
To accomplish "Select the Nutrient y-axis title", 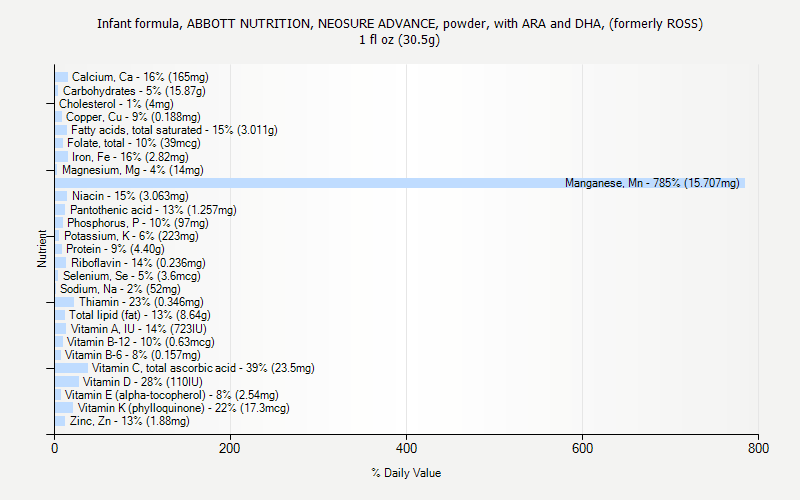I will tap(42, 248).
